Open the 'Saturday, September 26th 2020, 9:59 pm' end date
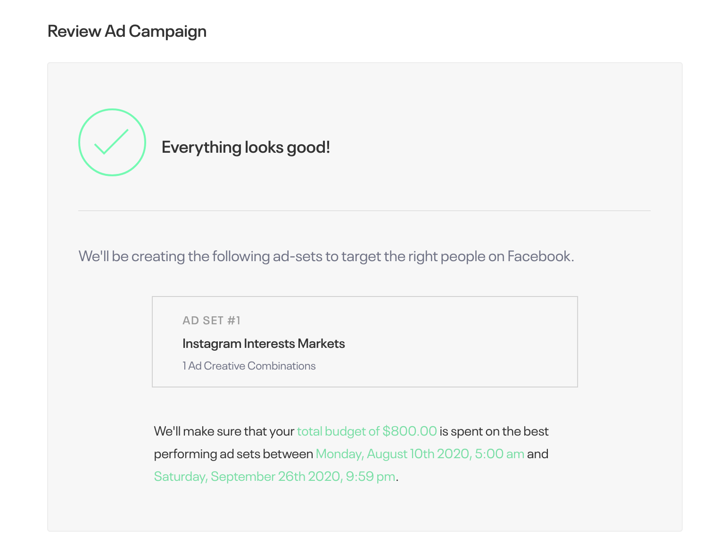Screen dimensions: 728x560 [x=275, y=477]
